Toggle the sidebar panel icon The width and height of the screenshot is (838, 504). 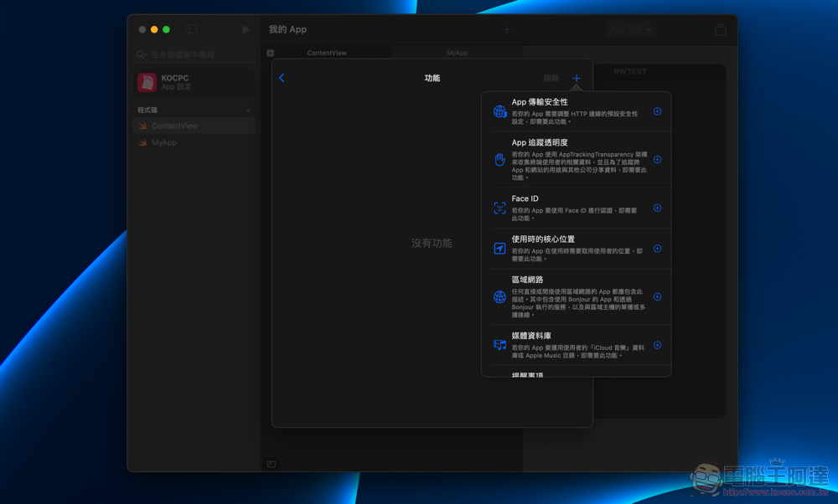(191, 29)
